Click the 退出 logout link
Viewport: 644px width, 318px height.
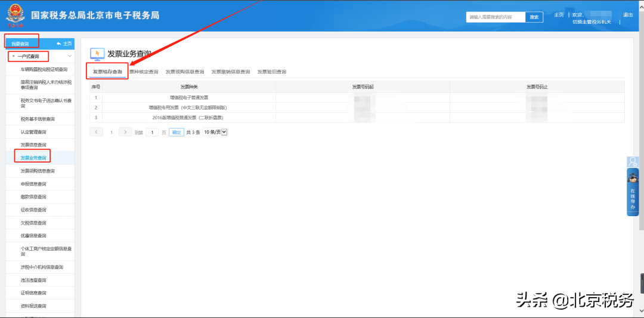[627, 15]
